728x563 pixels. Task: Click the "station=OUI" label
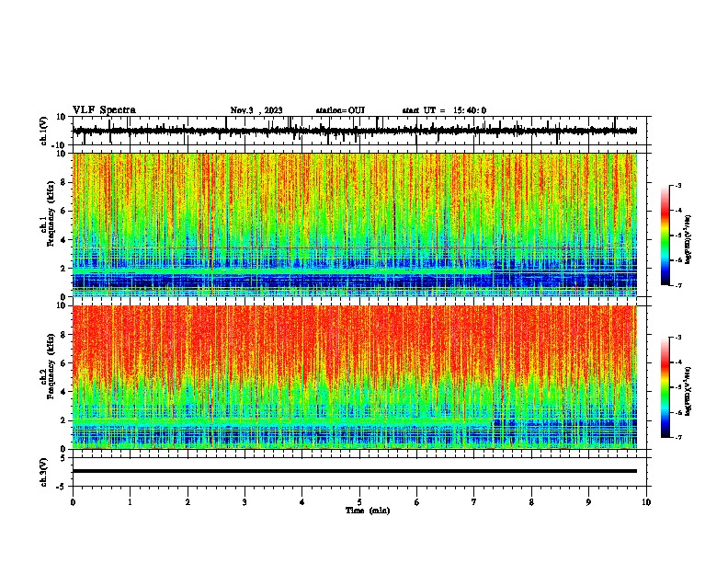(340, 110)
